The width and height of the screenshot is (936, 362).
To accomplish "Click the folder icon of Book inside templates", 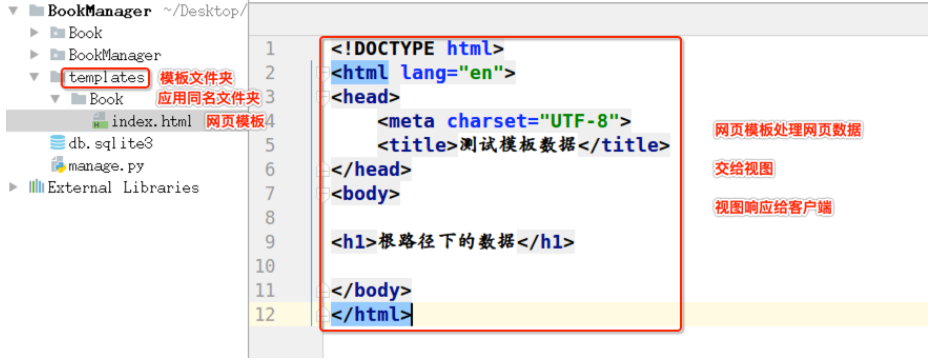I will click(x=78, y=99).
